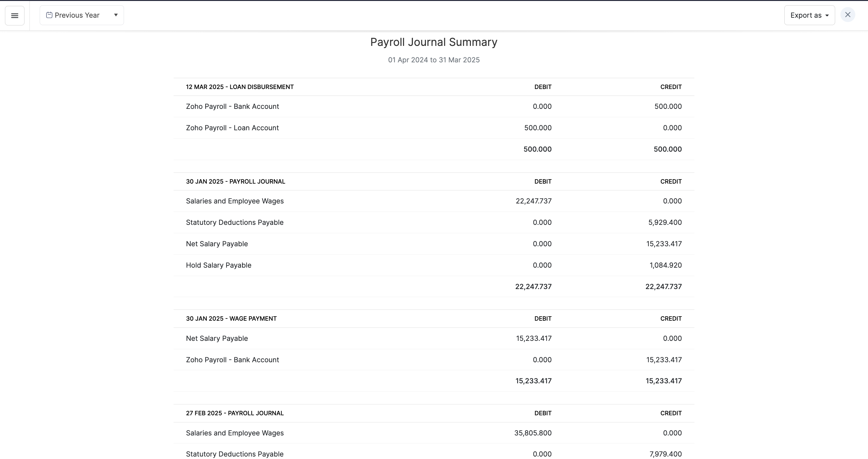Click the Statutory Deductions Payable 5,929.400 credit
868x459 pixels.
tap(664, 222)
